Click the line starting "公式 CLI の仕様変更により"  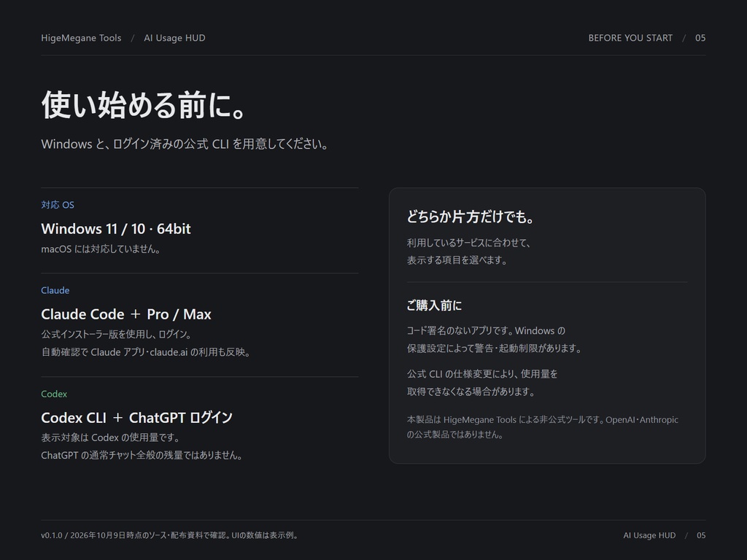[482, 374]
